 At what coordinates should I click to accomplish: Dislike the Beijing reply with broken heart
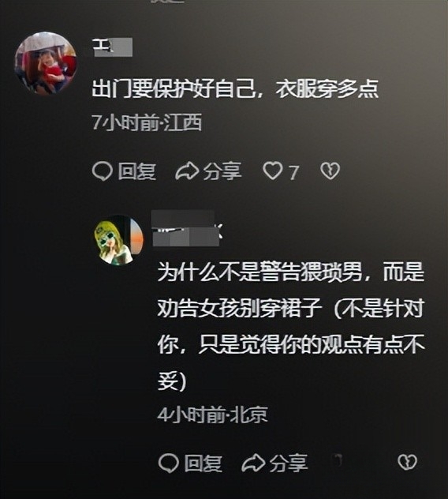click(407, 462)
